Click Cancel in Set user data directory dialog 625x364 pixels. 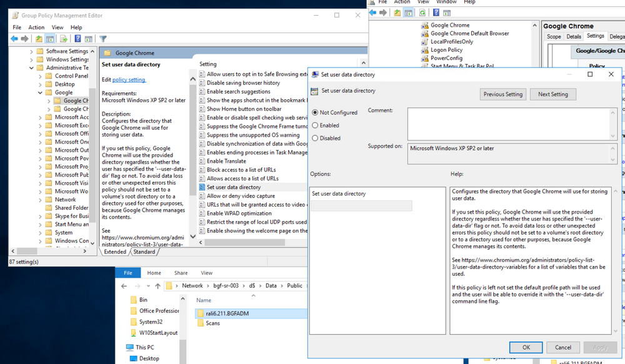point(563,347)
